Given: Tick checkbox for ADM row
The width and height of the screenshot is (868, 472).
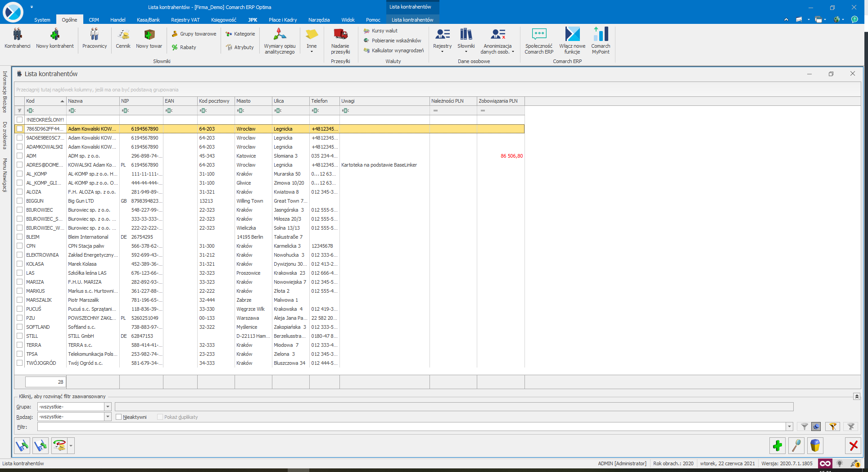Looking at the screenshot, I should coord(20,156).
